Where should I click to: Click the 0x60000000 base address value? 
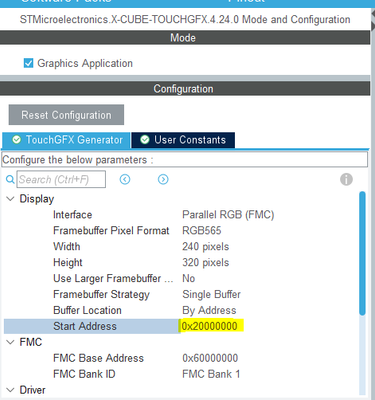[210, 358]
